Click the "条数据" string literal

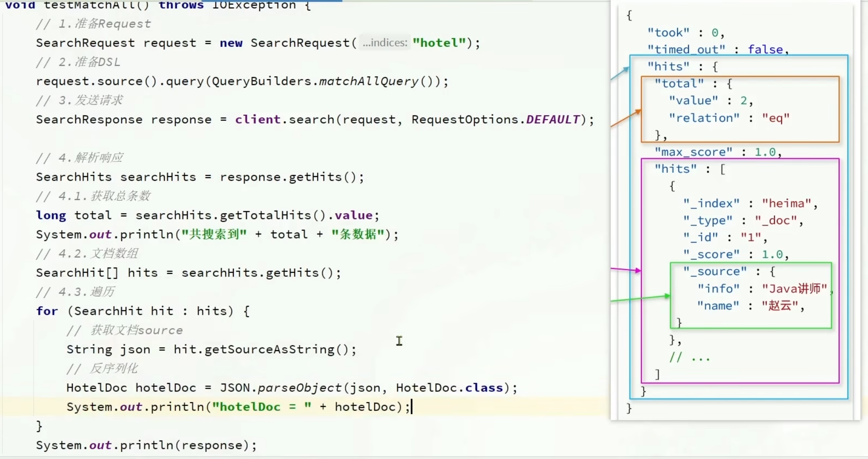pos(358,234)
